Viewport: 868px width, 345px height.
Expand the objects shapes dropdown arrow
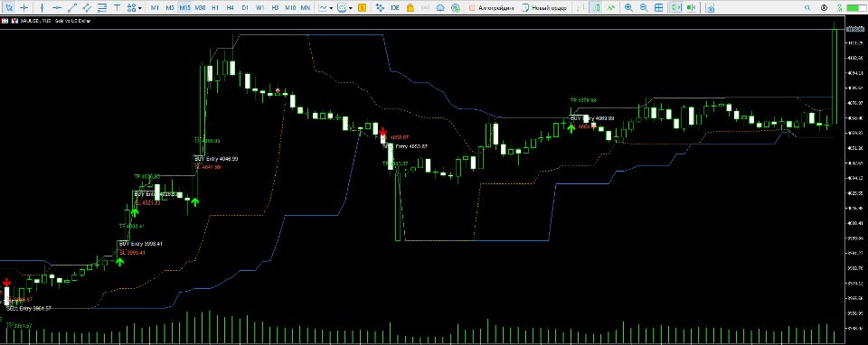coord(140,8)
